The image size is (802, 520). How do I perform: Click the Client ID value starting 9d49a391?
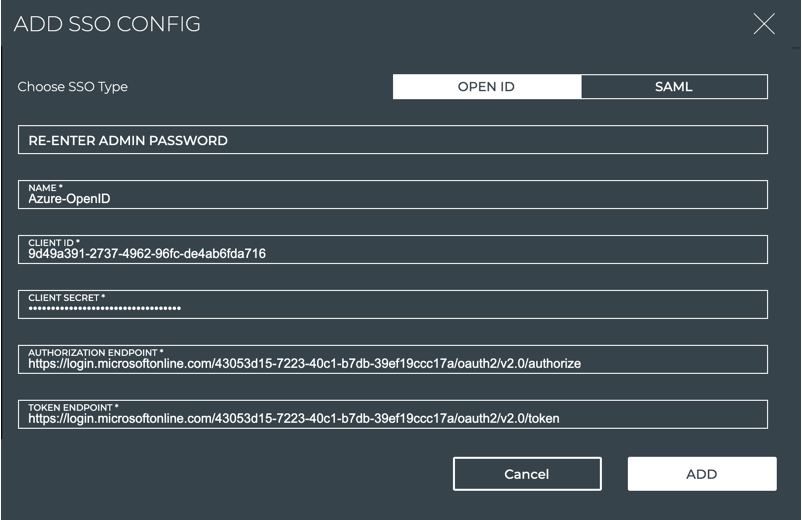pos(147,254)
